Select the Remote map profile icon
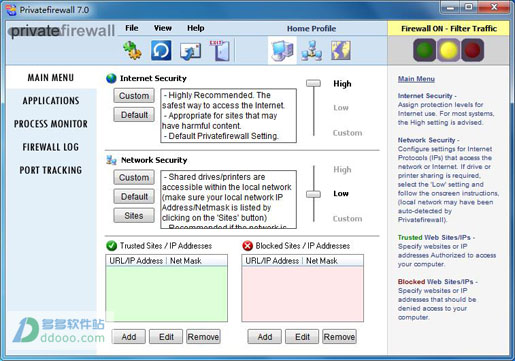 [341, 51]
